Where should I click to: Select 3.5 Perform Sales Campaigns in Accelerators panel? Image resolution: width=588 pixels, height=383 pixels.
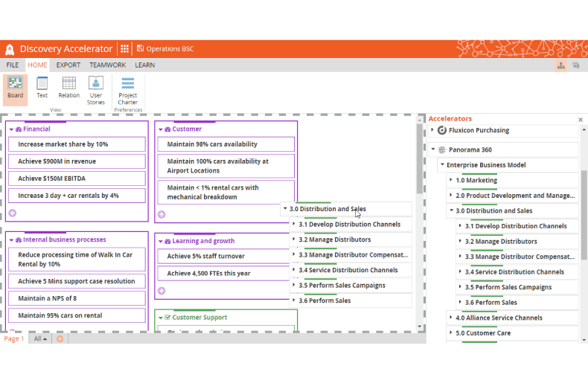pos(517,288)
